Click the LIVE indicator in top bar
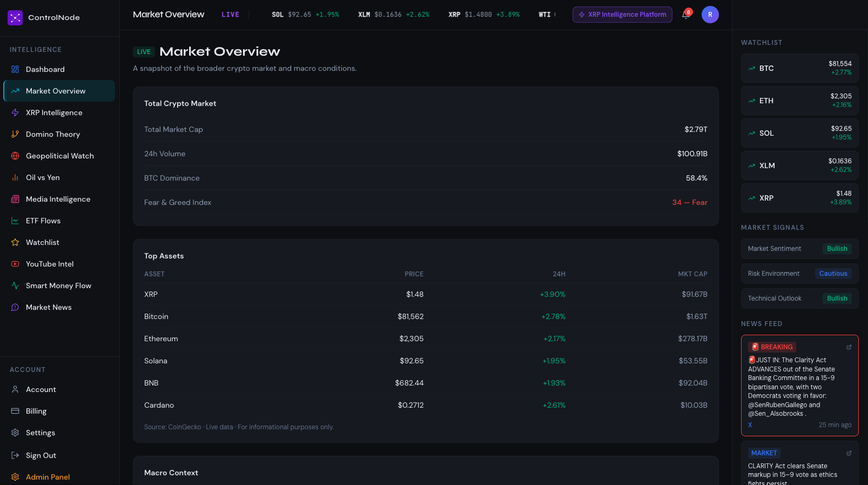The image size is (868, 485). coord(230,15)
